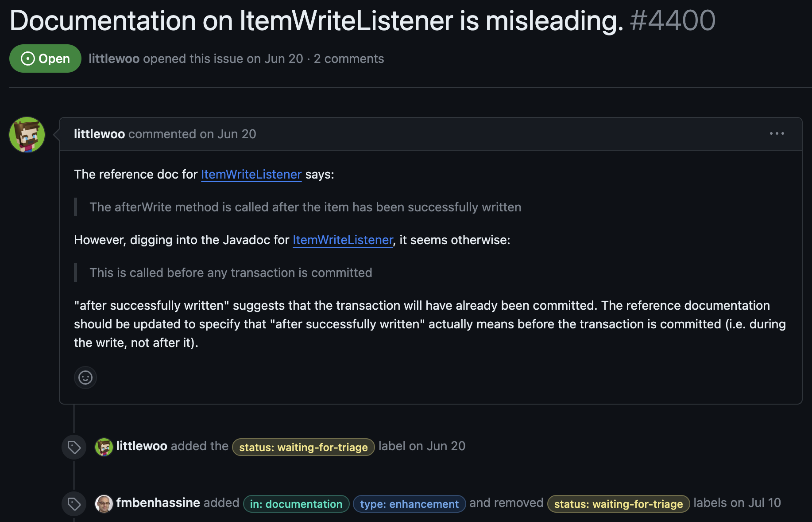Click littlewoo's large avatar beside comment
The height and width of the screenshot is (522, 812).
(x=27, y=135)
